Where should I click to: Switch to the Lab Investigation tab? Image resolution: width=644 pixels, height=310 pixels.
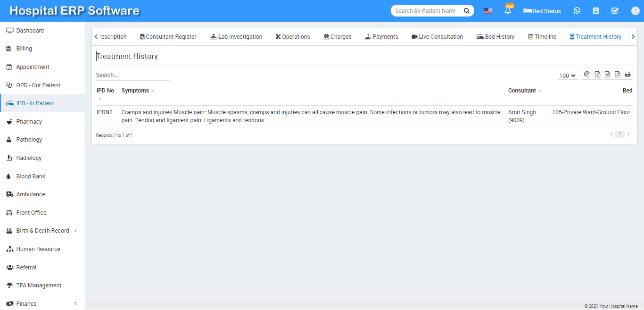coord(236,37)
